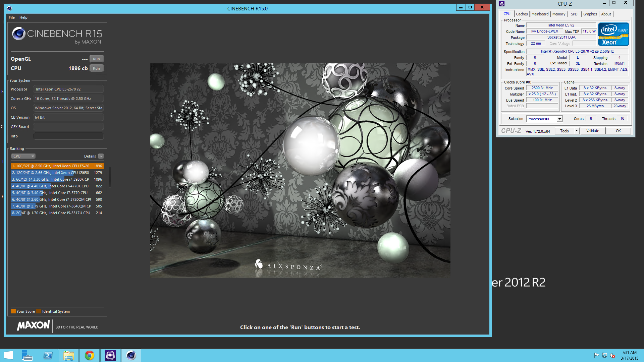
Task: Switch to the CPU tab in CPU-Z
Action: click(x=507, y=14)
